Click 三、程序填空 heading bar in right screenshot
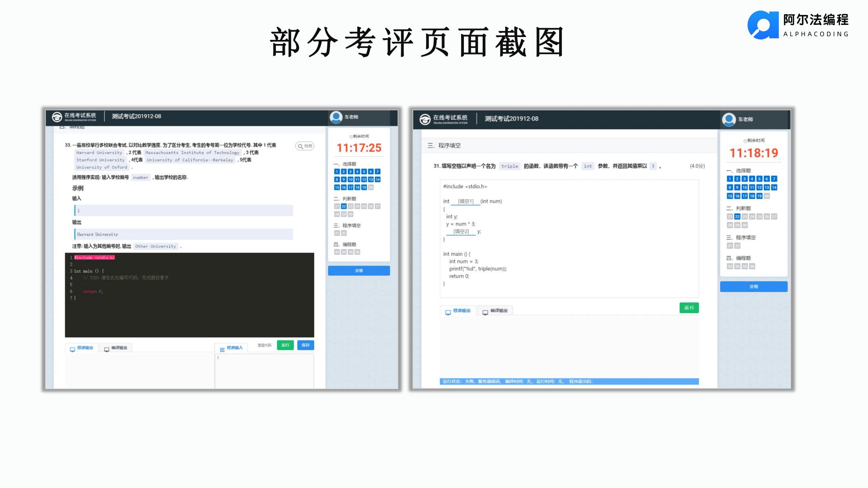 (x=569, y=146)
